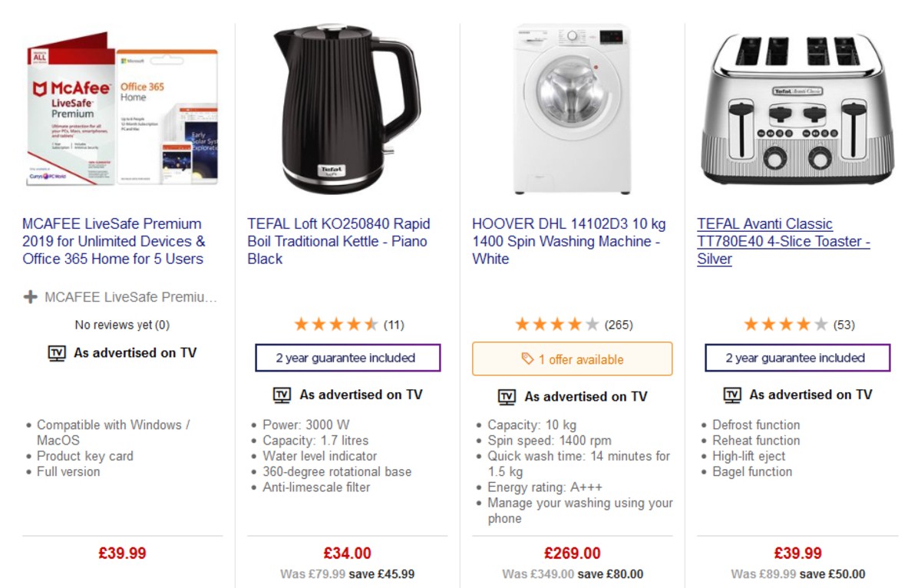Click No reviews yet for McAfee product
Screen dimensions: 921x588
coord(123,324)
